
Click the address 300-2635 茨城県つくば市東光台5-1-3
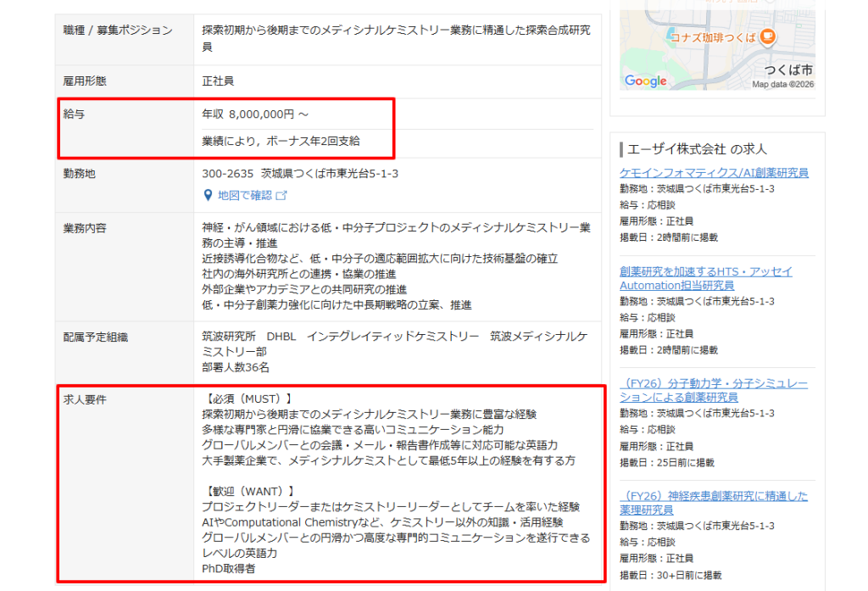(x=300, y=174)
